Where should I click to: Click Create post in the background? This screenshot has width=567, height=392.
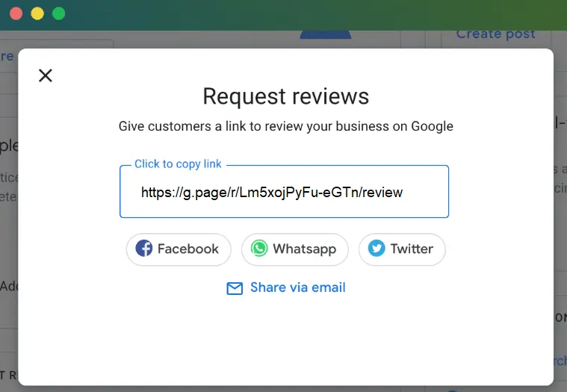tap(495, 34)
